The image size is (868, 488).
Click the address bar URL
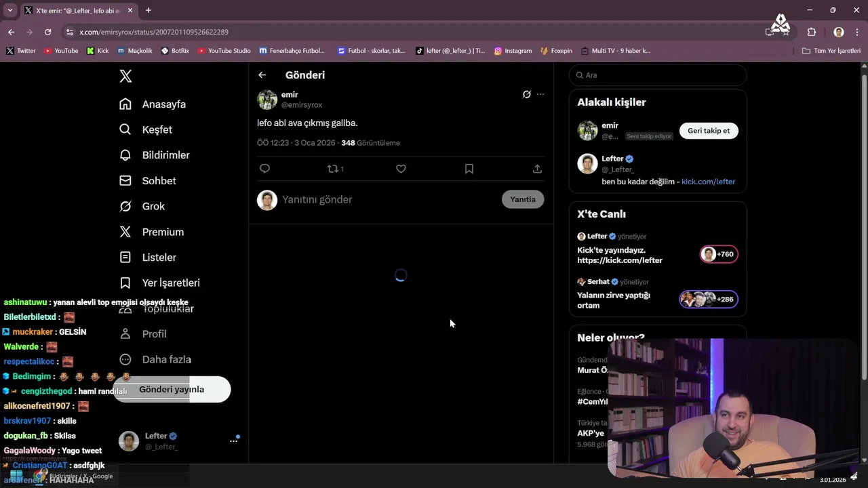(154, 32)
